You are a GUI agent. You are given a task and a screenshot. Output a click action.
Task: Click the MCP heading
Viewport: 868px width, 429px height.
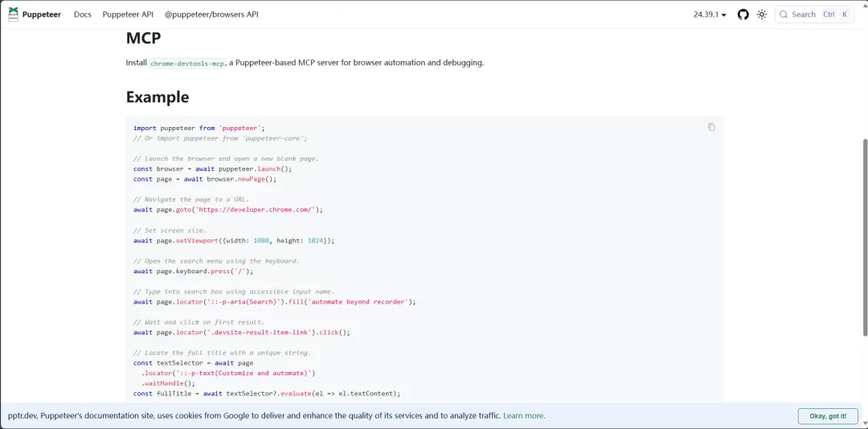coord(143,38)
